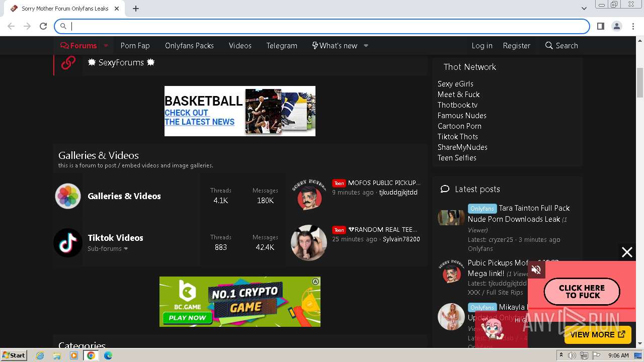Open the BC.GAME crypto banner ad

coord(240,302)
